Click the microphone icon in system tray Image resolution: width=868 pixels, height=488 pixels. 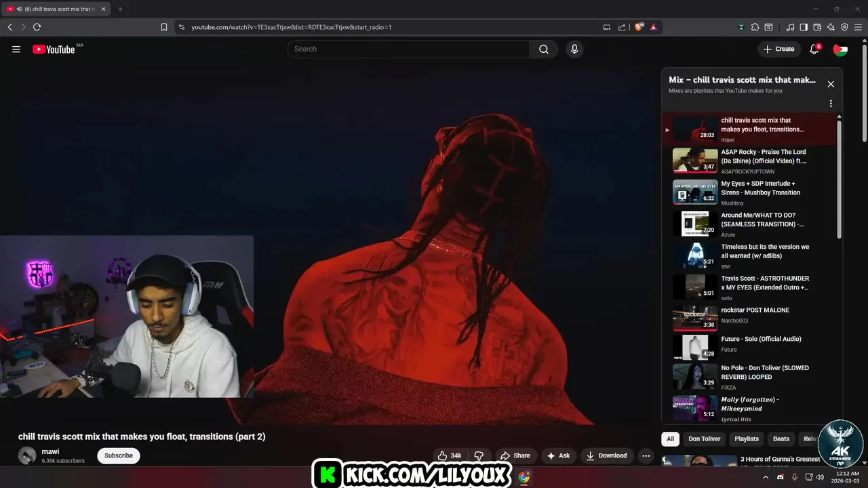click(795, 477)
